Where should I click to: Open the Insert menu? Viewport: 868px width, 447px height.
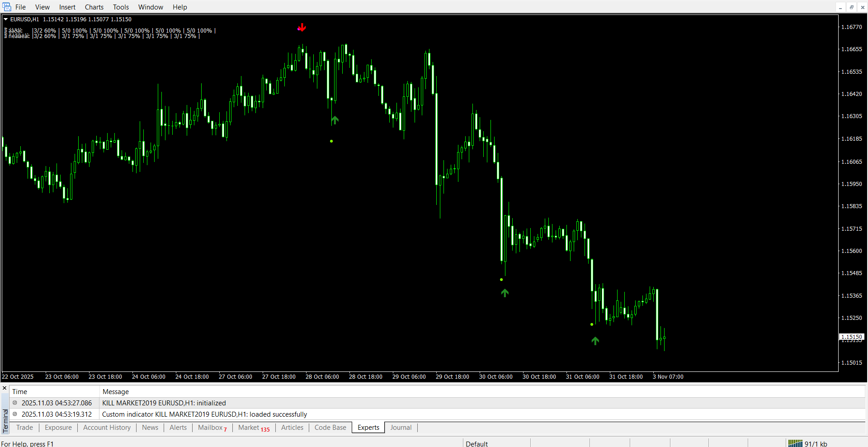coord(67,7)
